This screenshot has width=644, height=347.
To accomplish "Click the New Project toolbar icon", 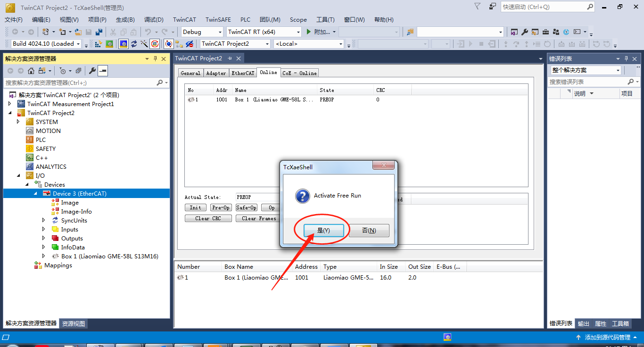I will coord(45,32).
